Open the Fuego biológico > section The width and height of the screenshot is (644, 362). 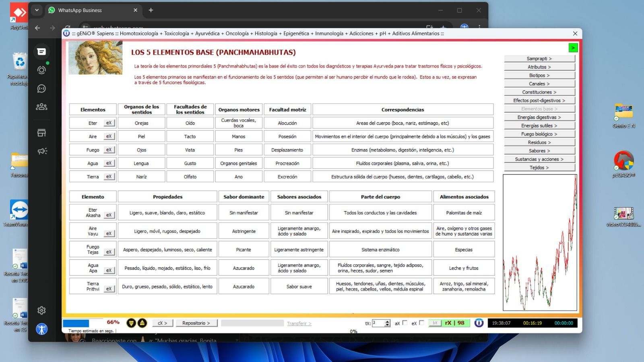pos(539,134)
